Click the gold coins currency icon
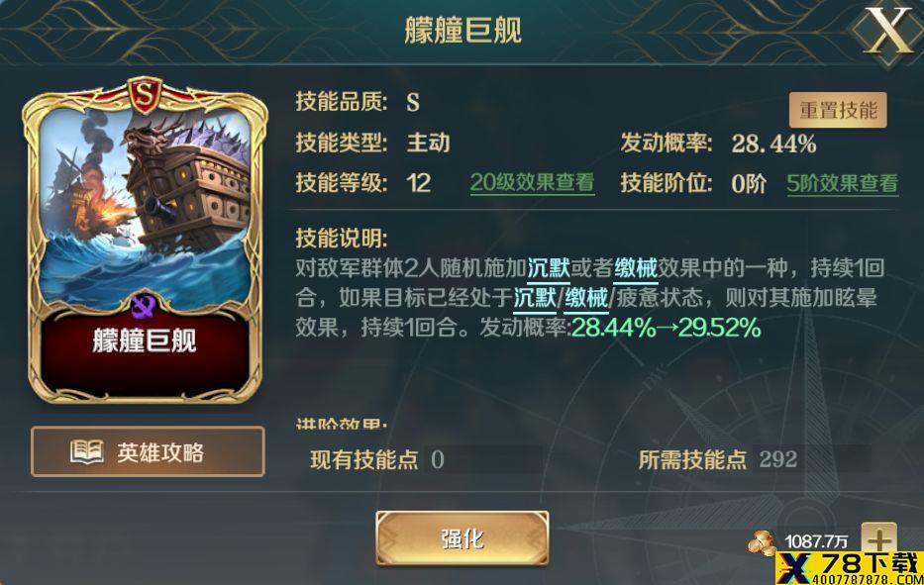Image resolution: width=924 pixels, height=585 pixels. pos(763,542)
